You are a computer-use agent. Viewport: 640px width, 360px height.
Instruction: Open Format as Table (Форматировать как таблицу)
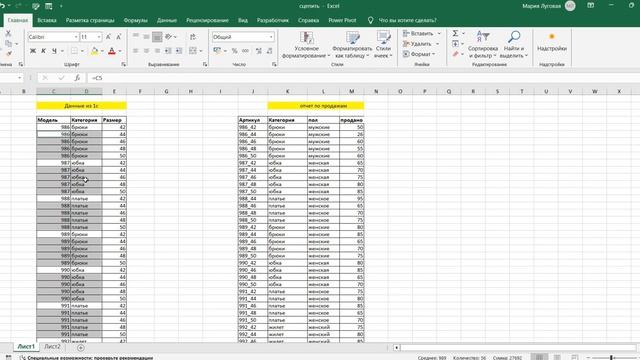pos(352,44)
